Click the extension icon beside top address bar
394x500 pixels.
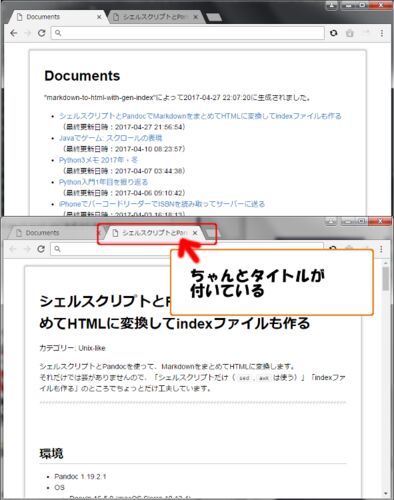334,33
